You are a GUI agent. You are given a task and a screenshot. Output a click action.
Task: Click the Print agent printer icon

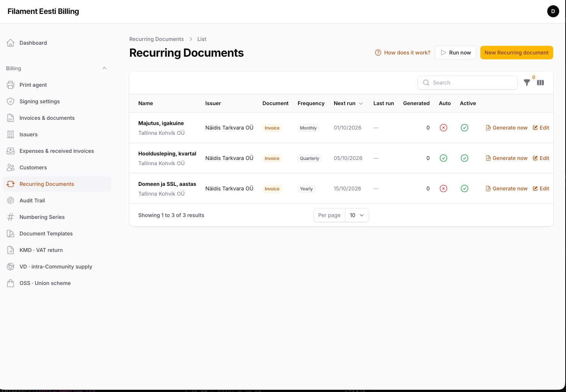11,85
